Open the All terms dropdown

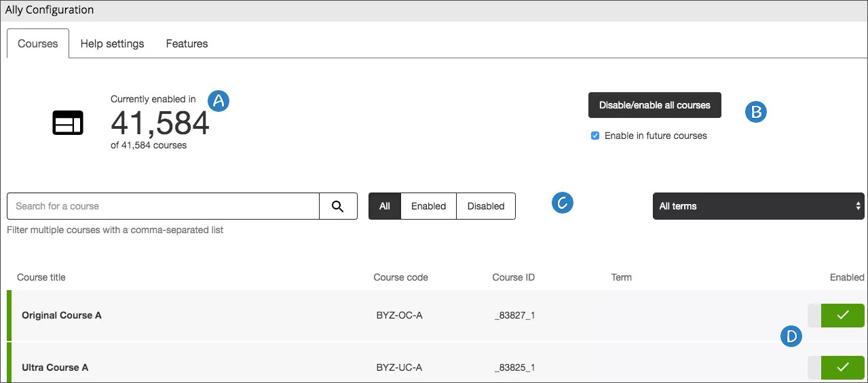758,206
